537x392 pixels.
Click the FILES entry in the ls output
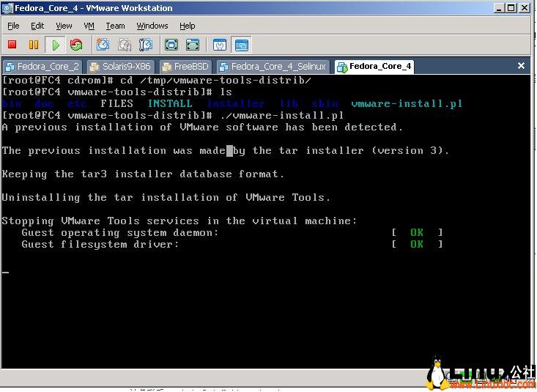pyautogui.click(x=116, y=103)
